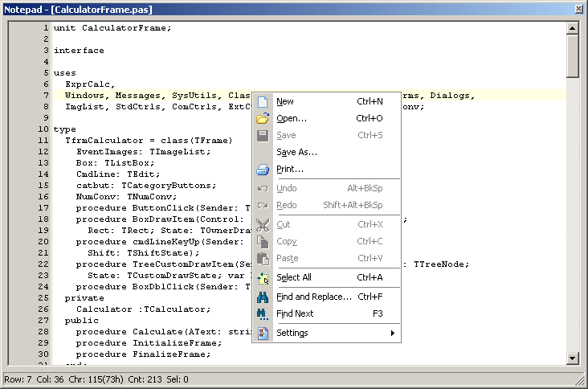The image size is (588, 389).
Task: Click the disabled Cut menu entry
Action: (326, 224)
